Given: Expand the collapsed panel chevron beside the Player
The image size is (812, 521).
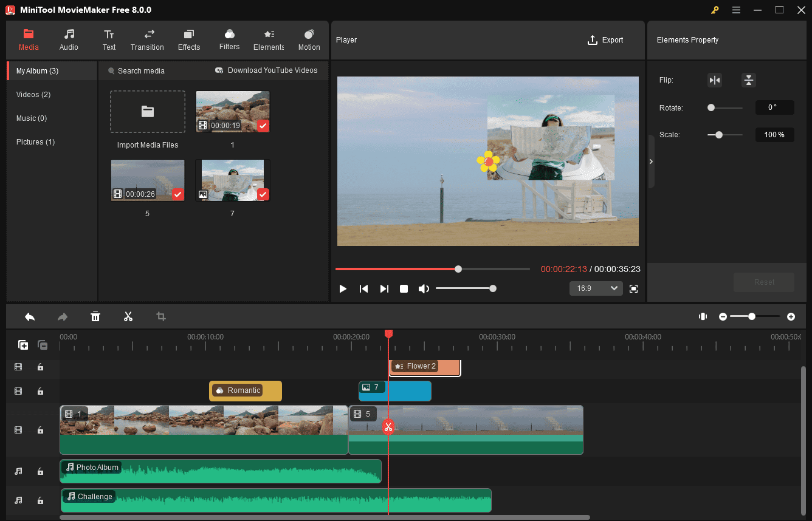Looking at the screenshot, I should (651, 161).
